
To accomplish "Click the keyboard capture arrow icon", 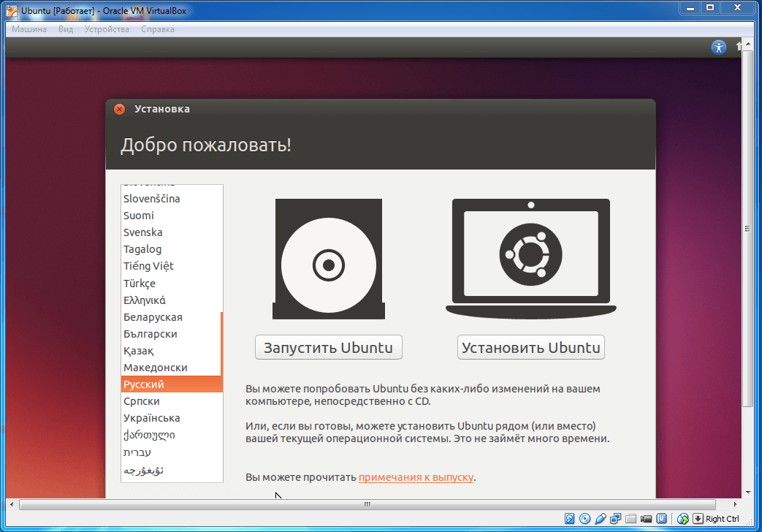I will (x=698, y=519).
